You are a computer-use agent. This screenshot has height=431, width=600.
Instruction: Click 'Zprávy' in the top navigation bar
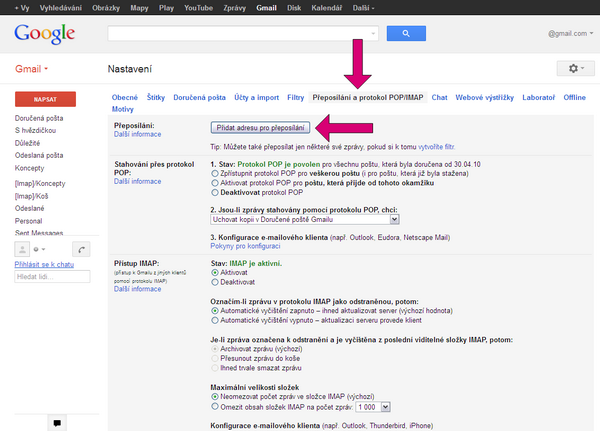[x=235, y=8]
